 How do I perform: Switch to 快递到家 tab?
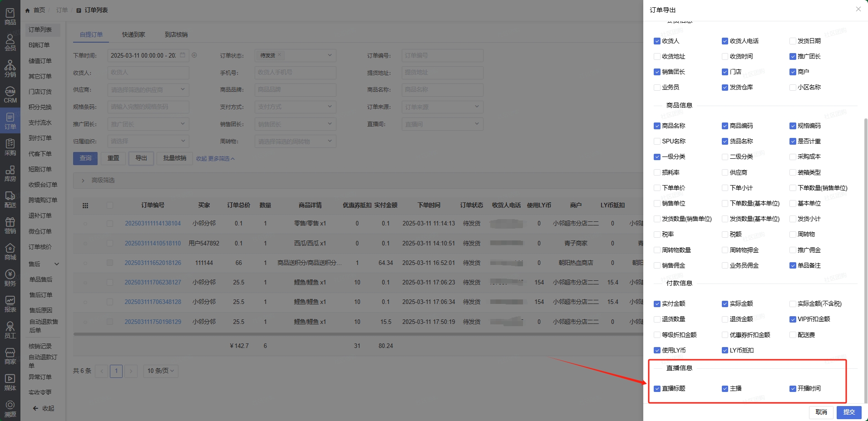coord(133,34)
